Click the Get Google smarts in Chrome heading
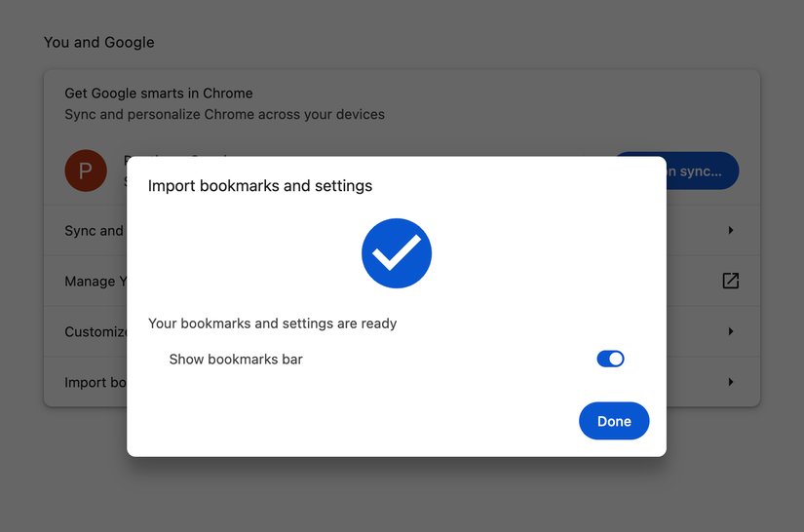This screenshot has height=532, width=804. (x=159, y=94)
